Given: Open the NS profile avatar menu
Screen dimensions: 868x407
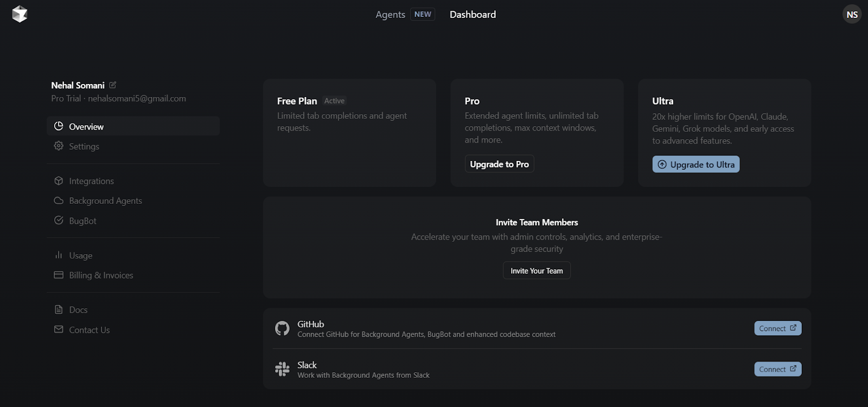Looking at the screenshot, I should coord(852,14).
